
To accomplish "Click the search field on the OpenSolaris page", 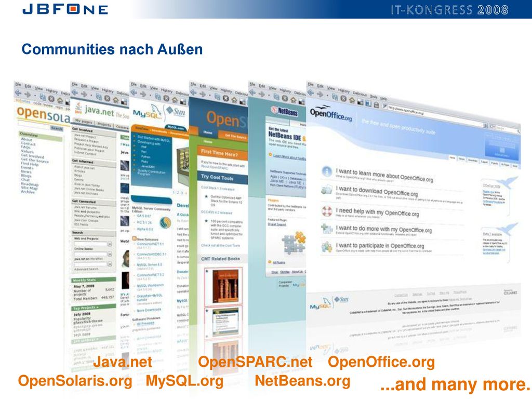I will pyautogui.click(x=35, y=126).
